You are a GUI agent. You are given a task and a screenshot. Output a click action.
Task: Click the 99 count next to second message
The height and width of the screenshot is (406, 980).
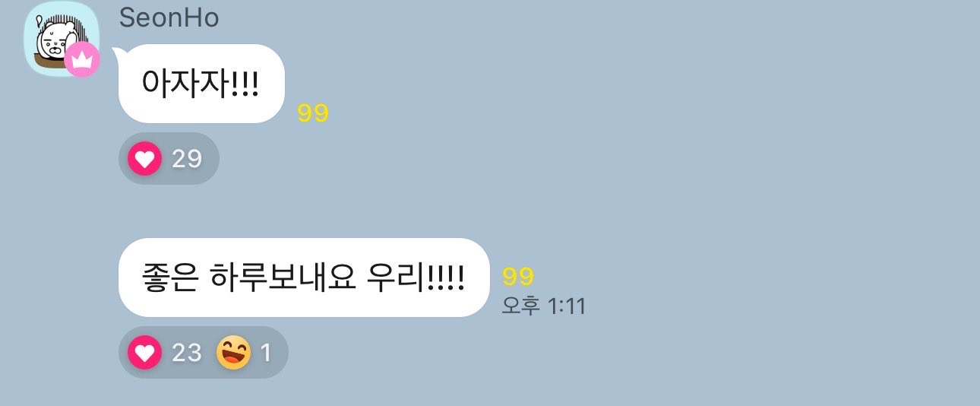click(x=518, y=277)
